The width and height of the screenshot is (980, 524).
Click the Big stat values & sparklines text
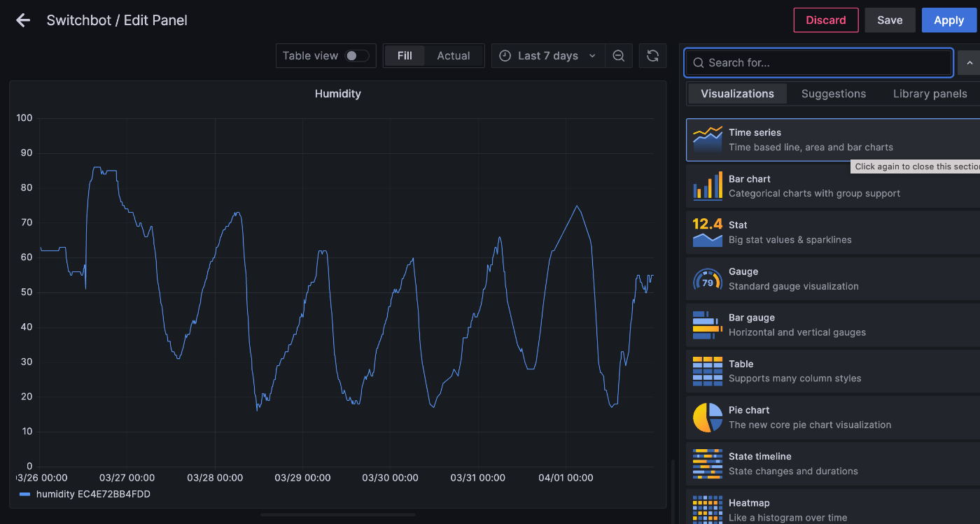(790, 240)
